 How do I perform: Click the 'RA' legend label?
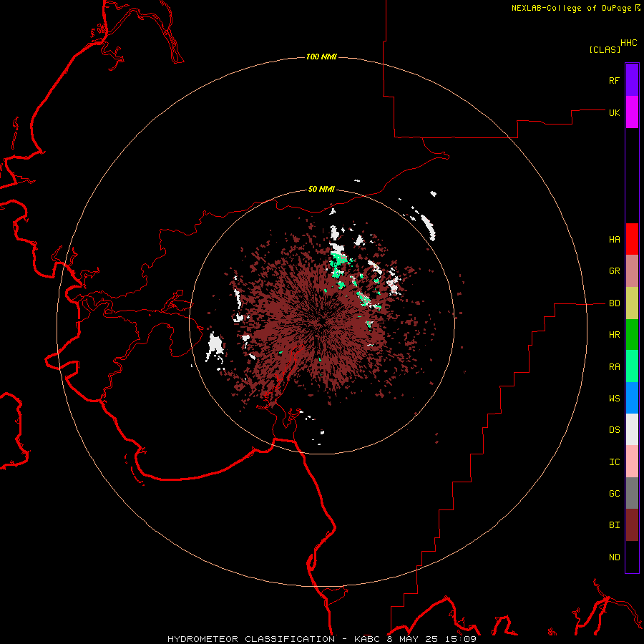pos(615,367)
